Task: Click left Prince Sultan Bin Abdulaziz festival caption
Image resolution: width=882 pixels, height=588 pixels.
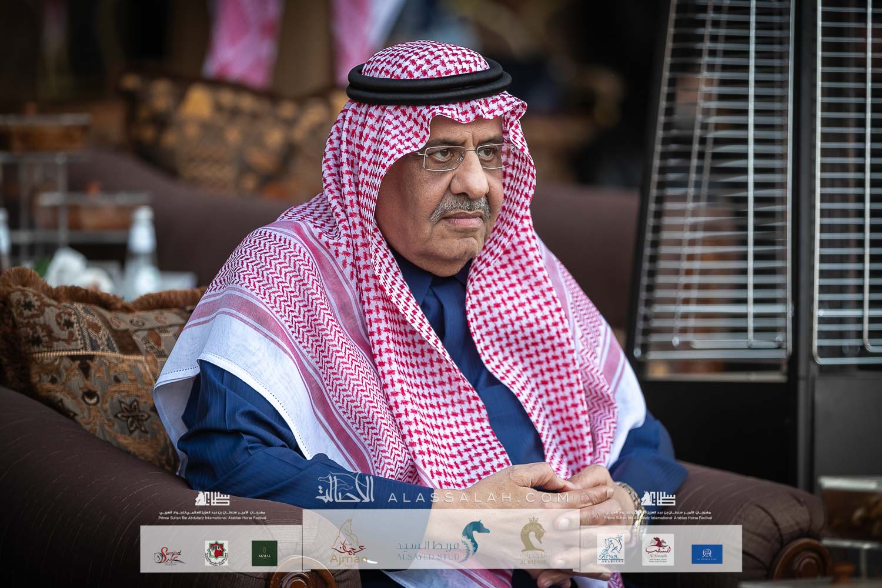Action: click(213, 514)
